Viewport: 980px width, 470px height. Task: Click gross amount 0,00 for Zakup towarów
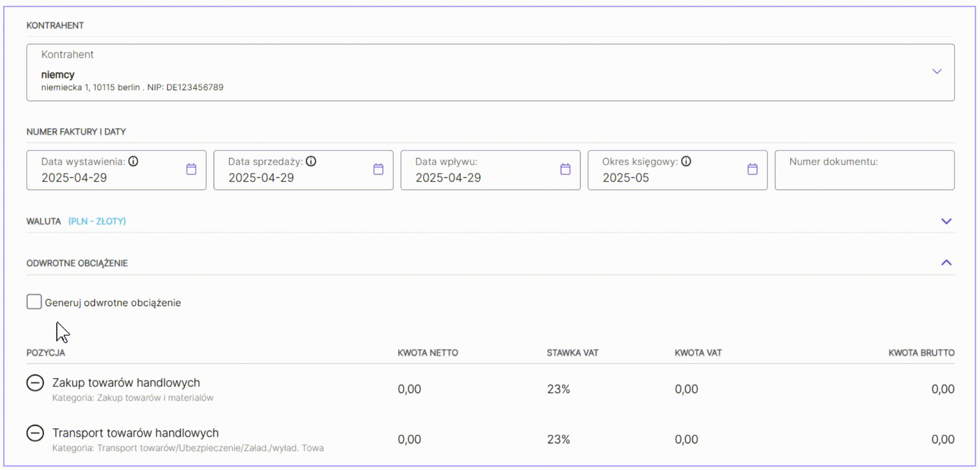[943, 389]
